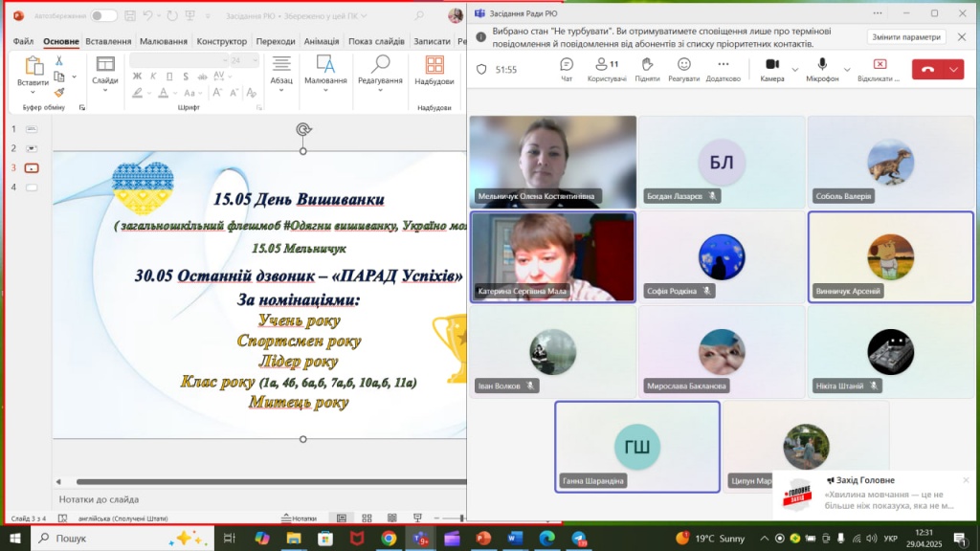Image resolution: width=980 pixels, height=551 pixels.
Task: Switch to the Вставлення ribbon tab
Action: (x=108, y=41)
